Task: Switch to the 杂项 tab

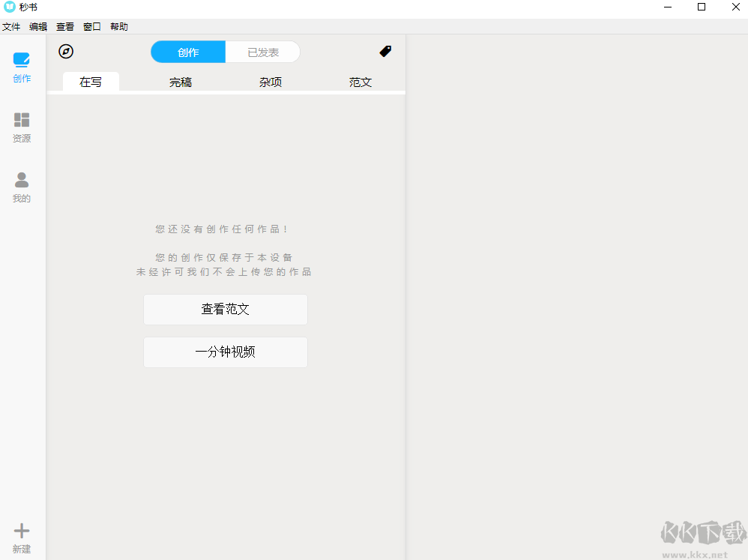Action: click(270, 82)
